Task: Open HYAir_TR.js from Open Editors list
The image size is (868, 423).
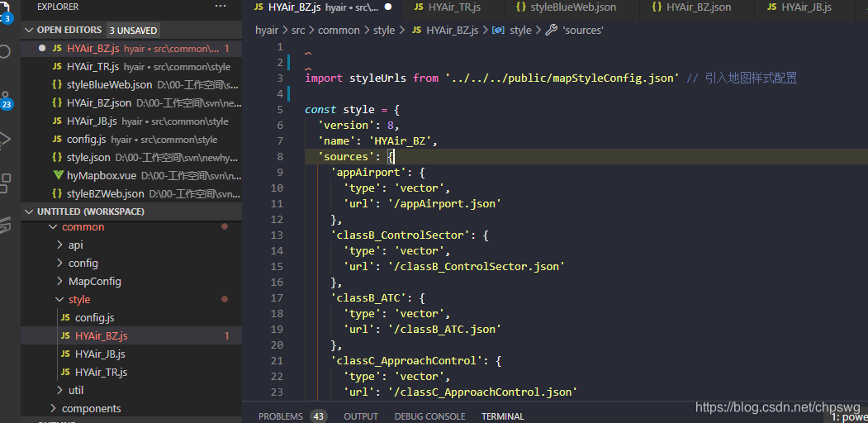Action: (x=131, y=67)
